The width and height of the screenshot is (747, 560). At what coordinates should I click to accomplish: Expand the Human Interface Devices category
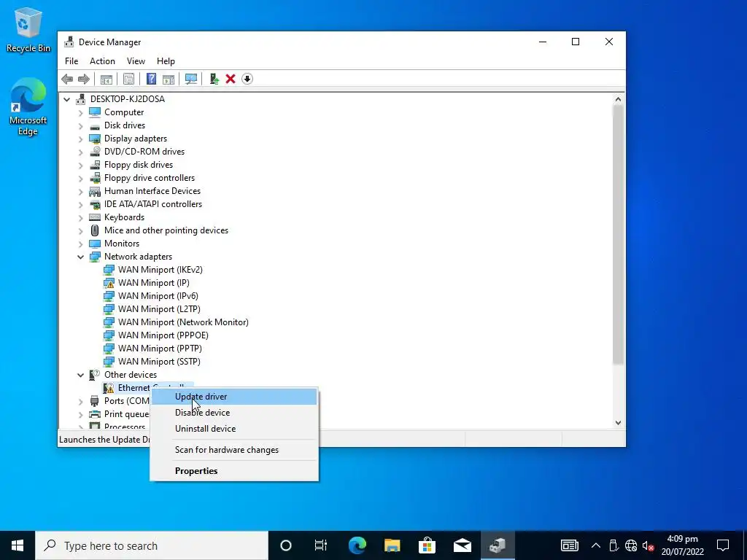80,191
